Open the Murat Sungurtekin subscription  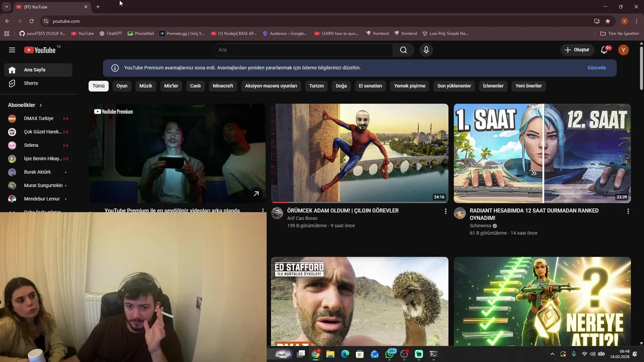[38, 186]
